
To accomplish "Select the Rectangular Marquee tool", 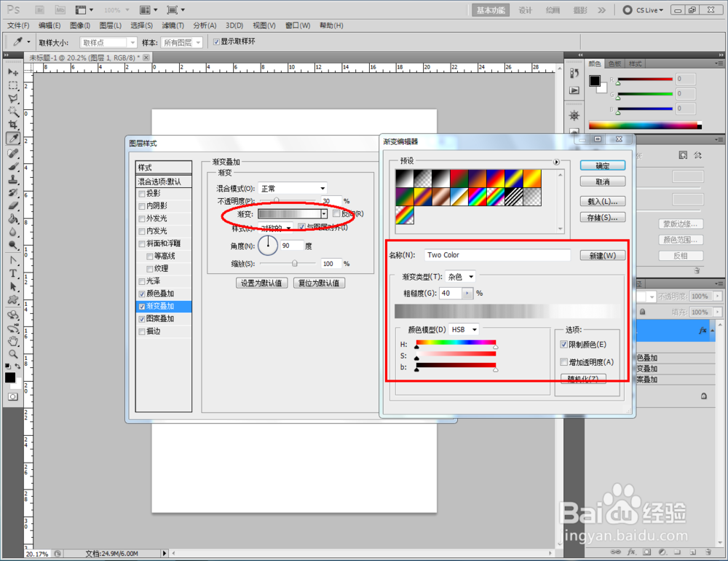I will coord(13,85).
